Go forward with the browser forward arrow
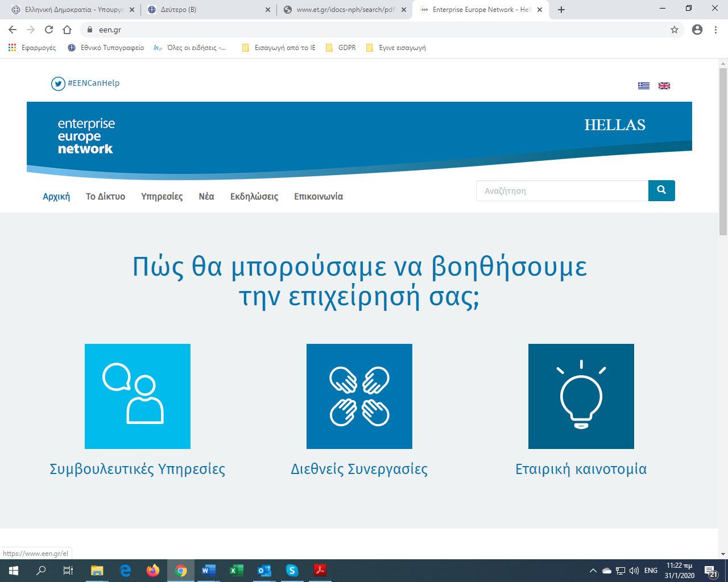 pyautogui.click(x=31, y=30)
